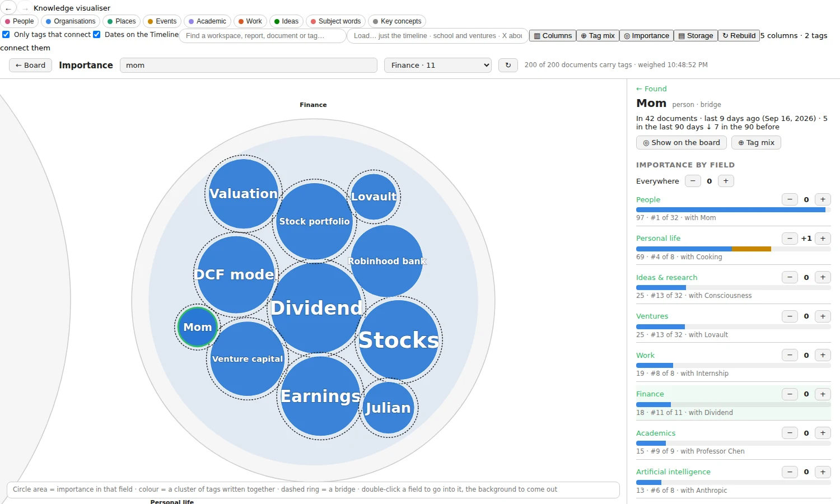Increase Everywhere importance with plus
This screenshot has height=504, width=840.
pyautogui.click(x=726, y=181)
